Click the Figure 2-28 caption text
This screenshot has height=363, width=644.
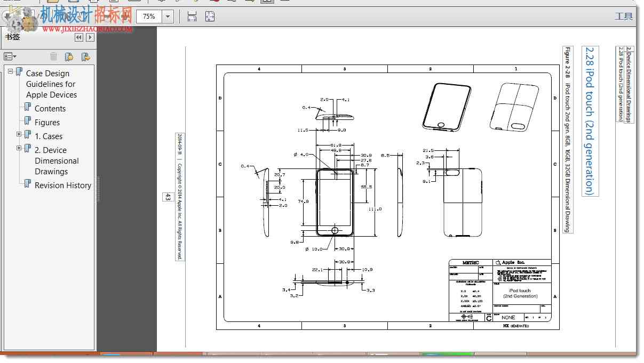click(568, 139)
